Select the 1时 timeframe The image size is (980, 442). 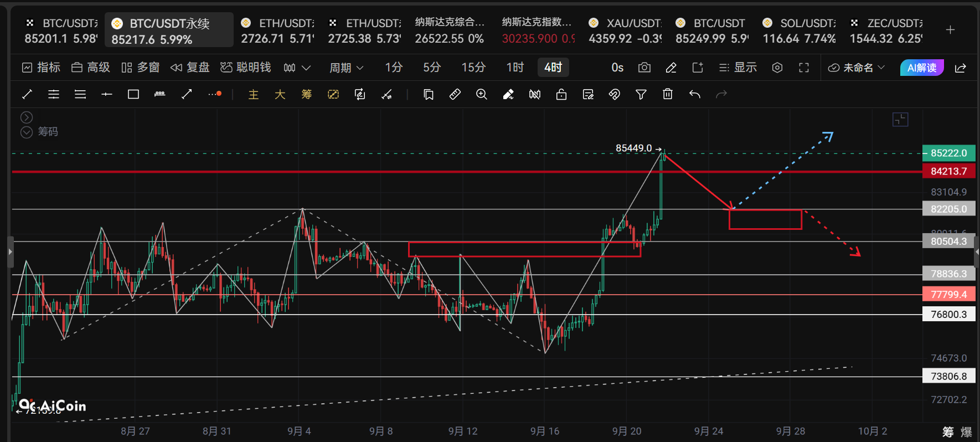coord(515,68)
